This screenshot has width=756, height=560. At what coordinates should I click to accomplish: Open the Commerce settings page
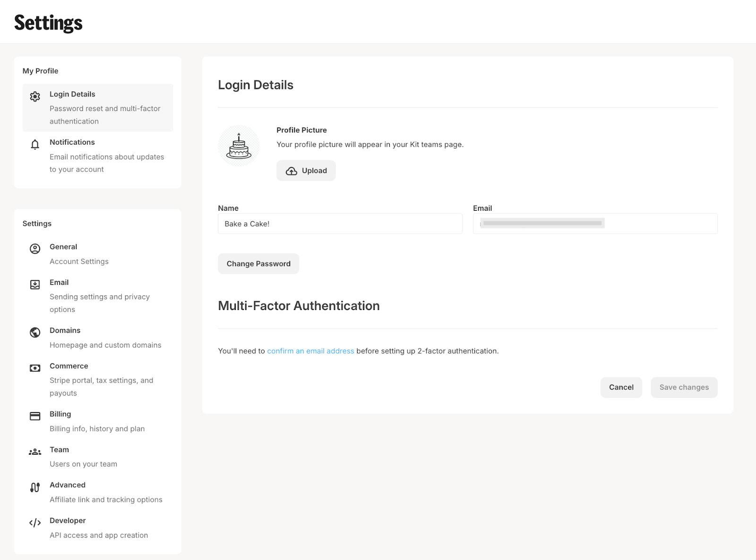click(98, 379)
